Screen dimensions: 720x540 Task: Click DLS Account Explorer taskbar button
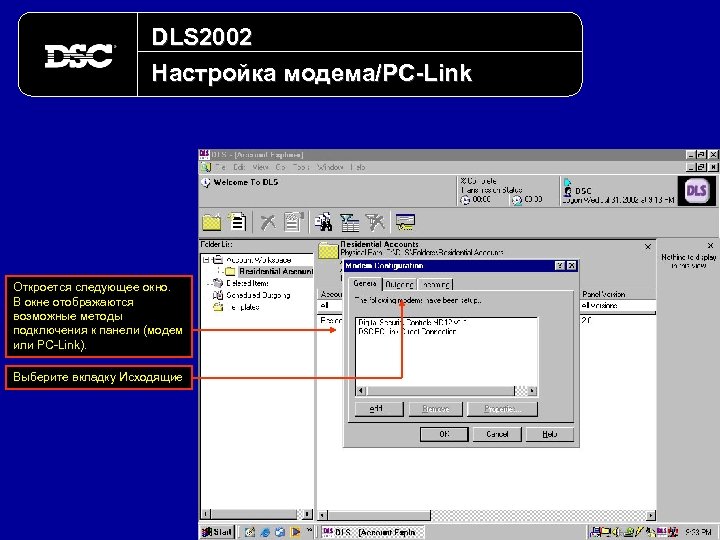click(x=372, y=532)
